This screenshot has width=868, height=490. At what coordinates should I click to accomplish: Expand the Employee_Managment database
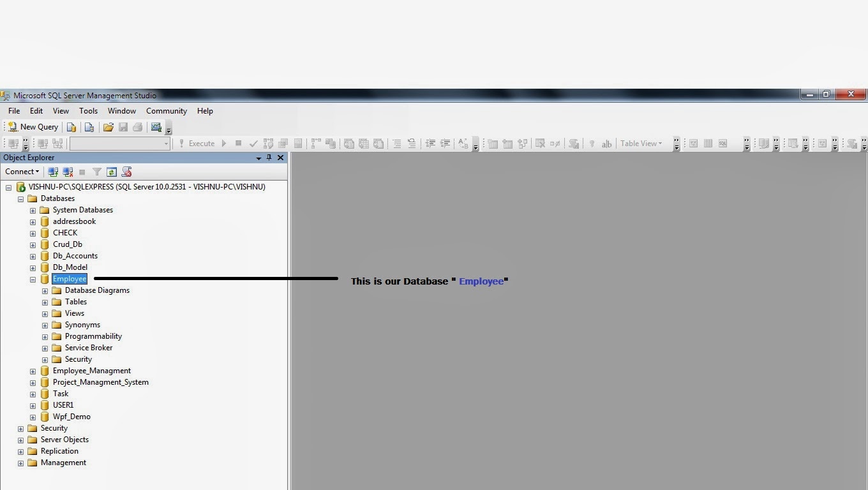[33, 371]
